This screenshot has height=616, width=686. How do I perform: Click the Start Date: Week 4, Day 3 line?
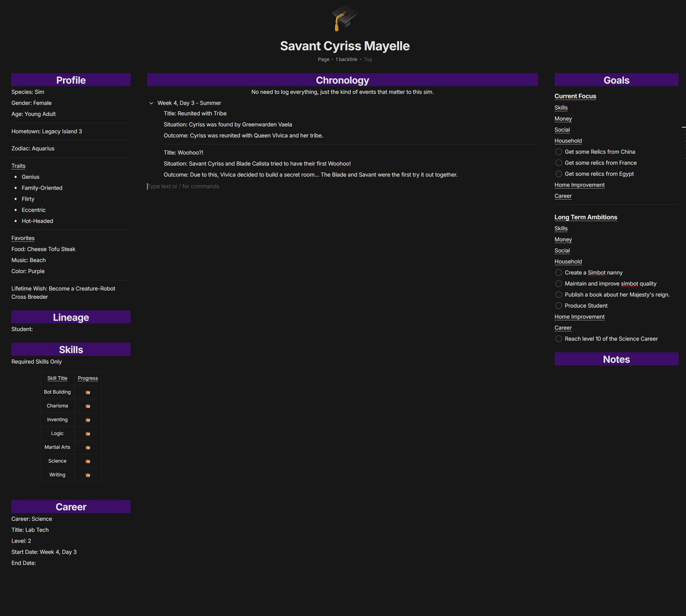(x=44, y=552)
